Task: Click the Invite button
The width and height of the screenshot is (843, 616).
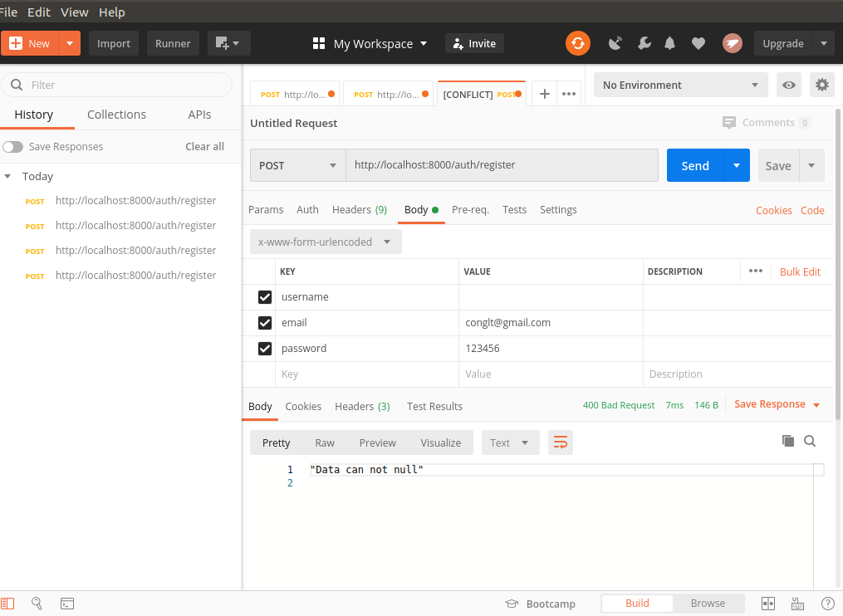Action: 474,43
